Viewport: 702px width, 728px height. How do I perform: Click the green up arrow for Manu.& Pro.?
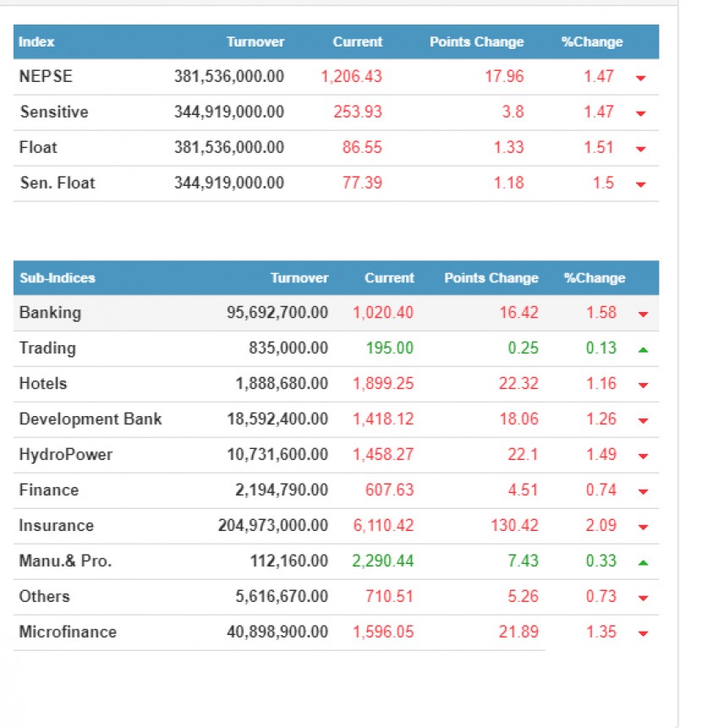point(642,562)
